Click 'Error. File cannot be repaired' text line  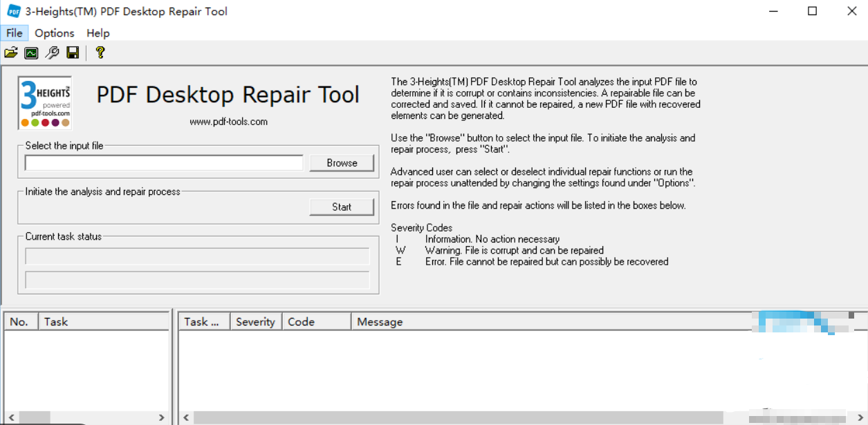click(x=547, y=261)
